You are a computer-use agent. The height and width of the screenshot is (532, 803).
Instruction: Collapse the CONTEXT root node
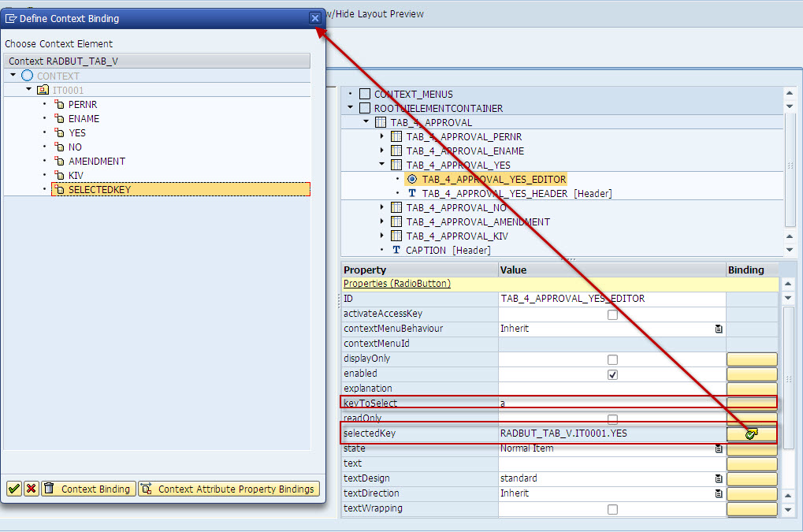click(x=13, y=75)
